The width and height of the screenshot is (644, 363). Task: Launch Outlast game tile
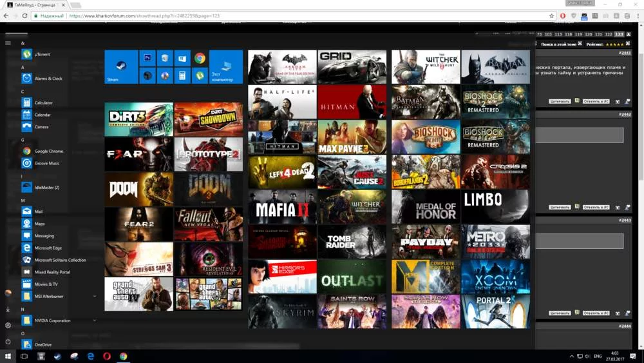pos(352,277)
